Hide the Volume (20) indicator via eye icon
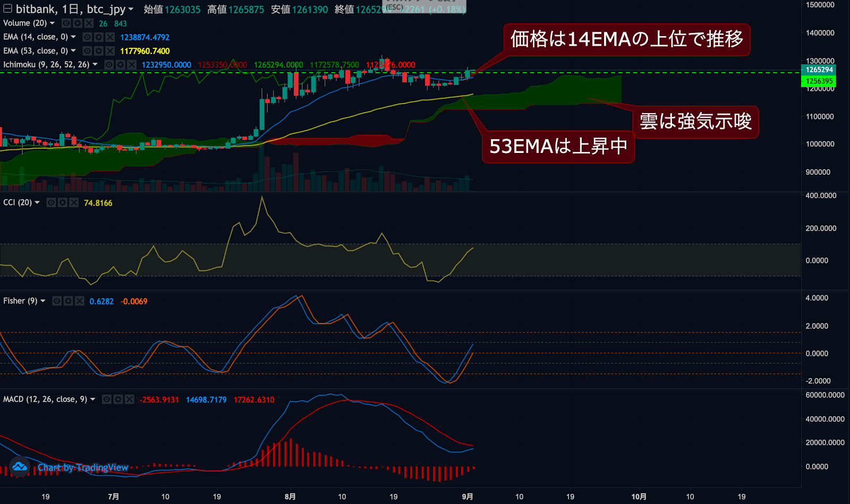The height and width of the screenshot is (504, 850). tap(66, 23)
